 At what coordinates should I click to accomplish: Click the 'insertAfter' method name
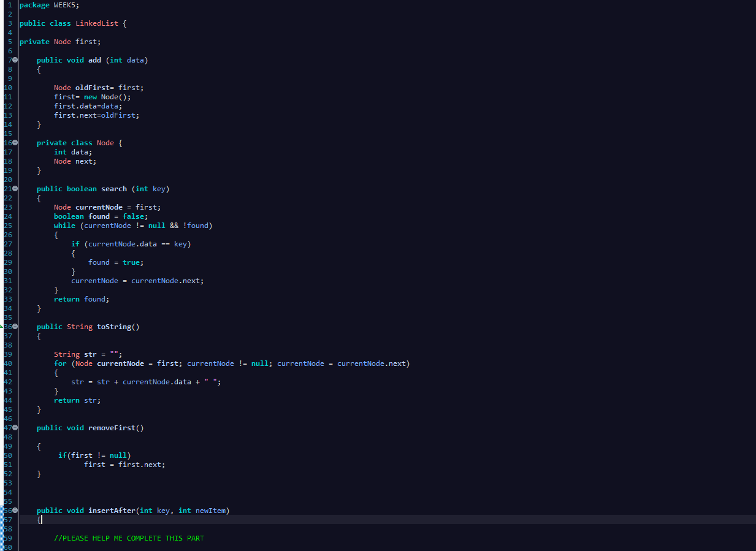click(112, 511)
